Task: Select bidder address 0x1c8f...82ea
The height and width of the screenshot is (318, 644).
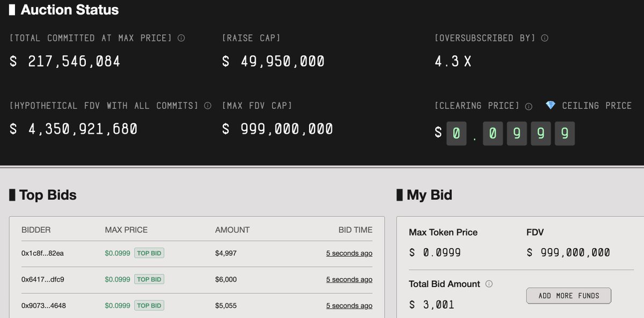Action: pyautogui.click(x=42, y=253)
